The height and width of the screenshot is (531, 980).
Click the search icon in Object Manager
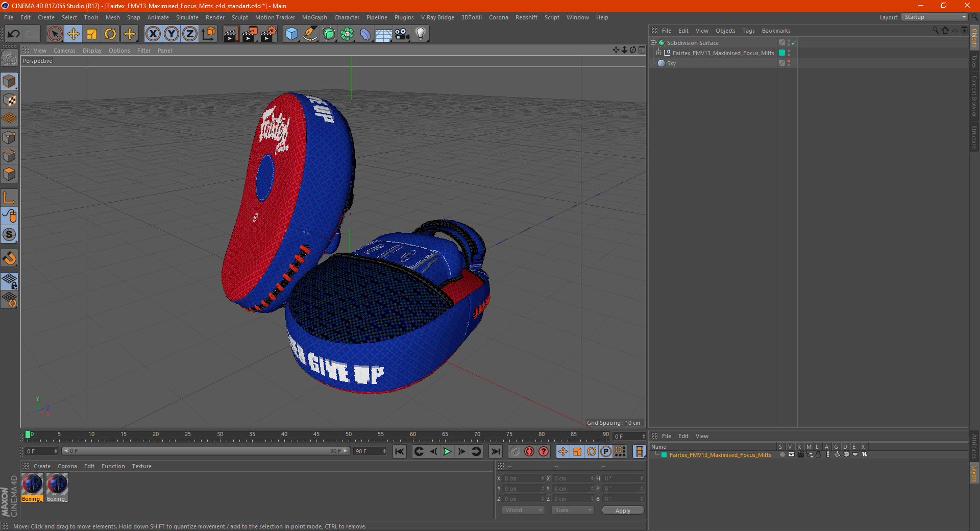pos(935,31)
